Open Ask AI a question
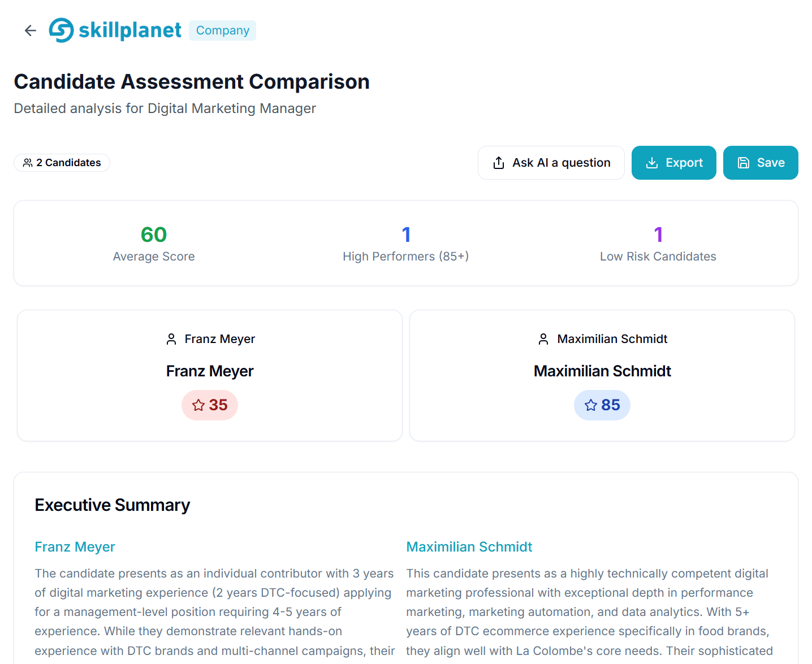The height and width of the screenshot is (664, 812). [x=551, y=162]
